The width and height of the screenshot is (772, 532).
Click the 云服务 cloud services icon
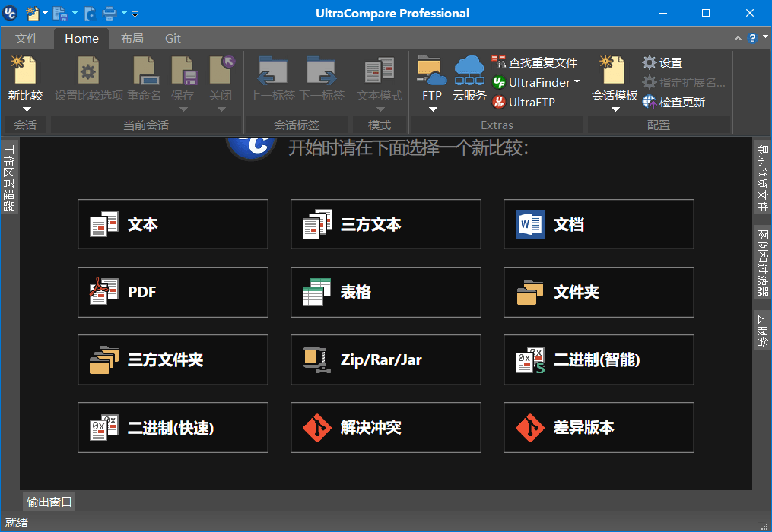[469, 71]
